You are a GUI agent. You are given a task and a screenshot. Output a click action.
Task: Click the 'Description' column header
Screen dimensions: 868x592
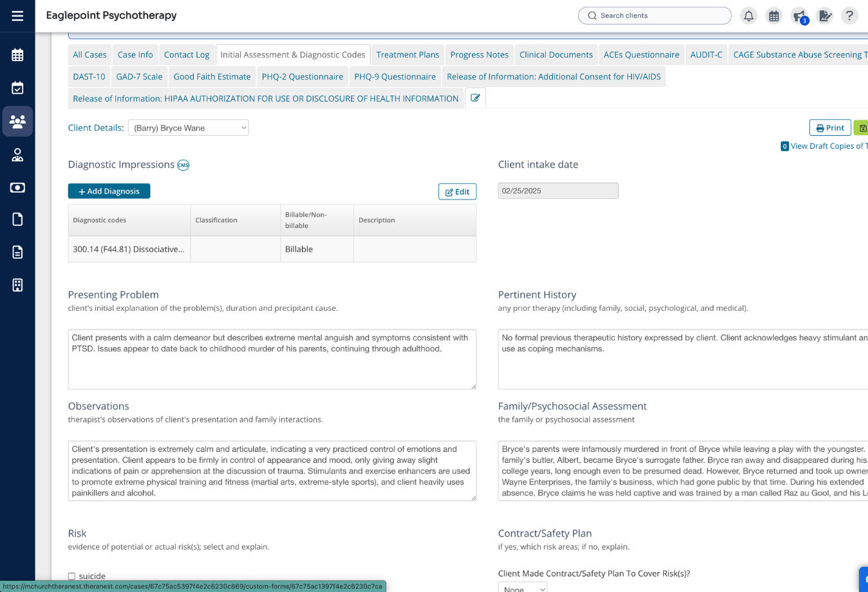click(x=415, y=220)
